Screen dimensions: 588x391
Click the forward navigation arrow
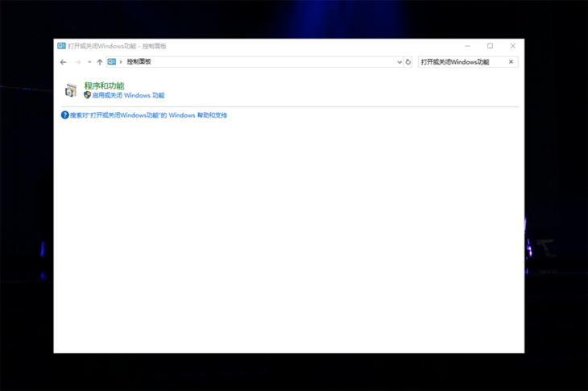(77, 62)
